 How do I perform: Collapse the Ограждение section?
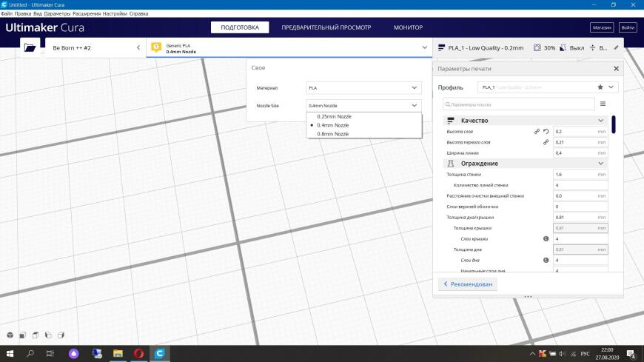tap(600, 164)
